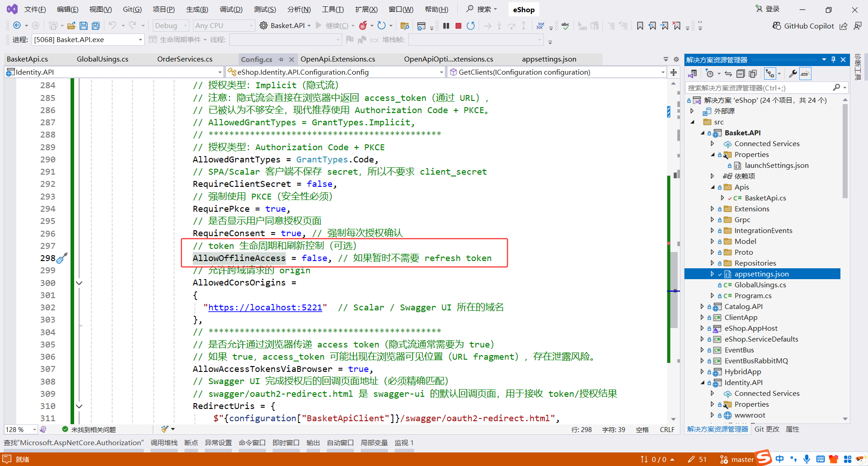Click the Send Feedback person icon
868x466 pixels.
tap(858, 26)
